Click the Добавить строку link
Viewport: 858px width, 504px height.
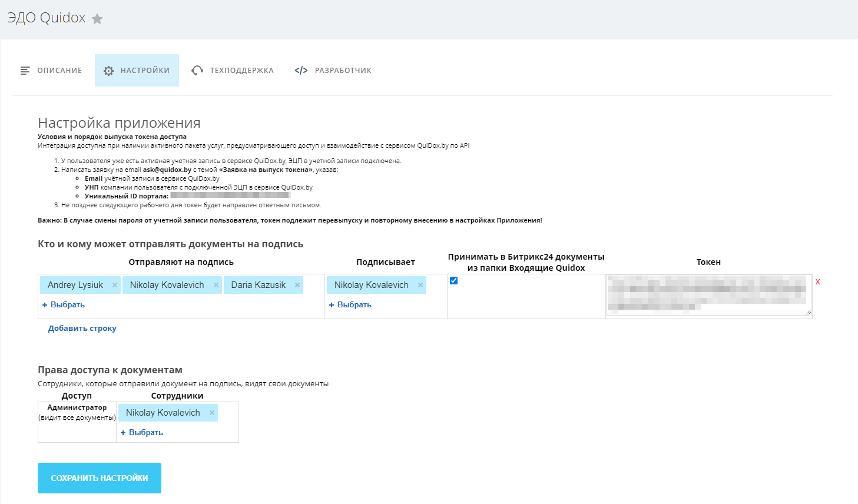point(82,329)
